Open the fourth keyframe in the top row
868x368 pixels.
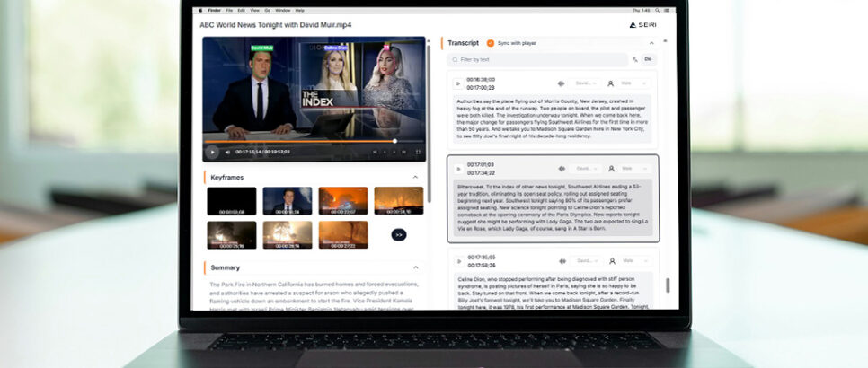point(399,200)
